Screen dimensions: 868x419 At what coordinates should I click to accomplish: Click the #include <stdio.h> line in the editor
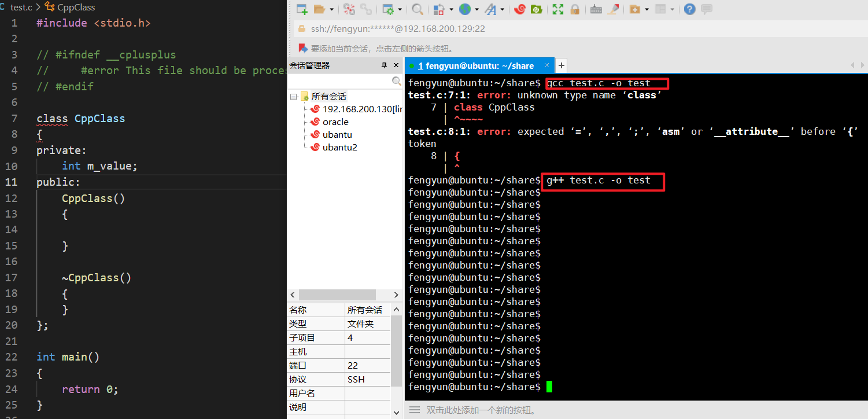[94, 23]
